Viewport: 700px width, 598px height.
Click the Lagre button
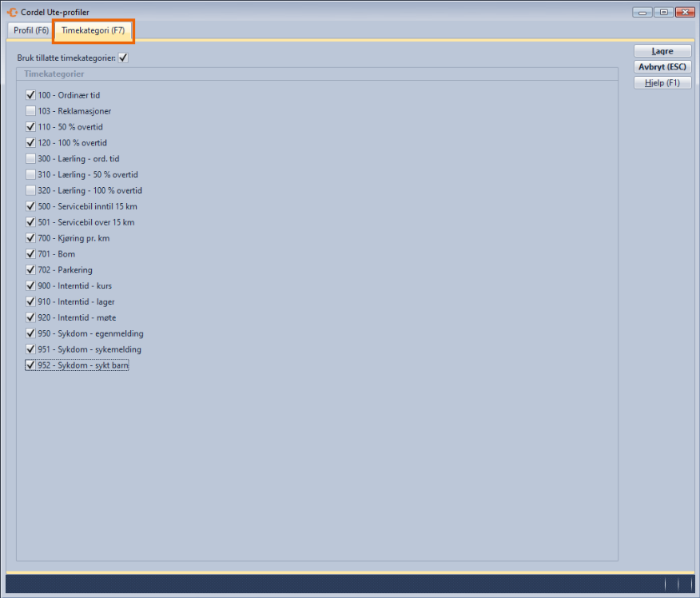pyautogui.click(x=662, y=51)
